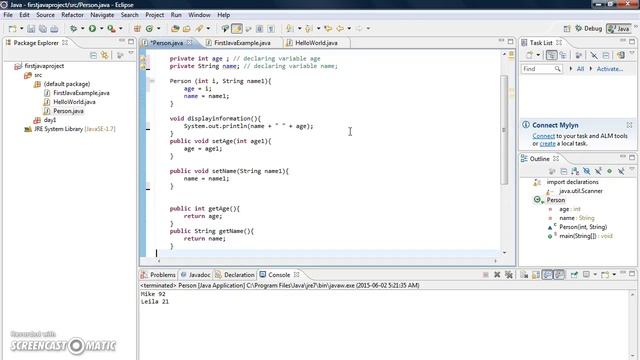
Task: Switch to the Declaration tab
Action: coord(235,275)
